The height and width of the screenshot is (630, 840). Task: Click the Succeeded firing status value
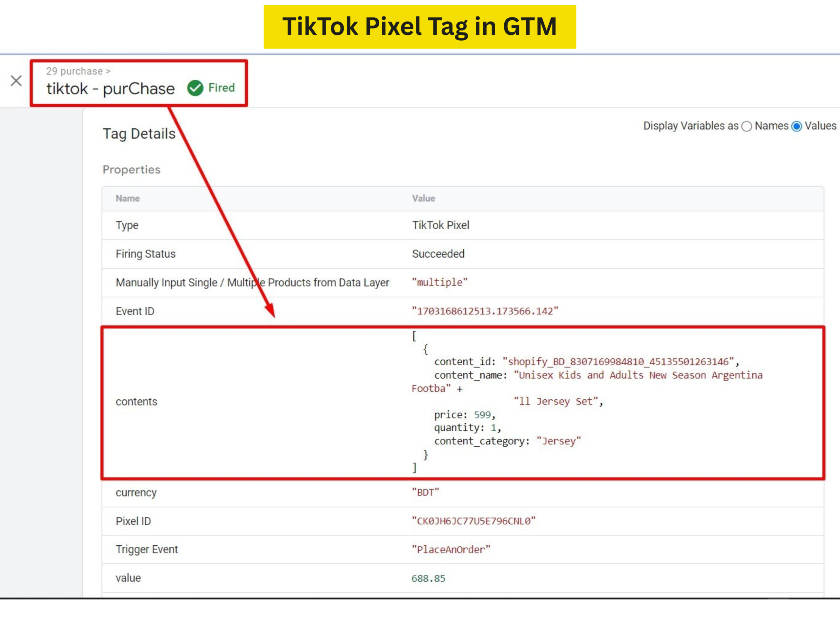tap(438, 254)
